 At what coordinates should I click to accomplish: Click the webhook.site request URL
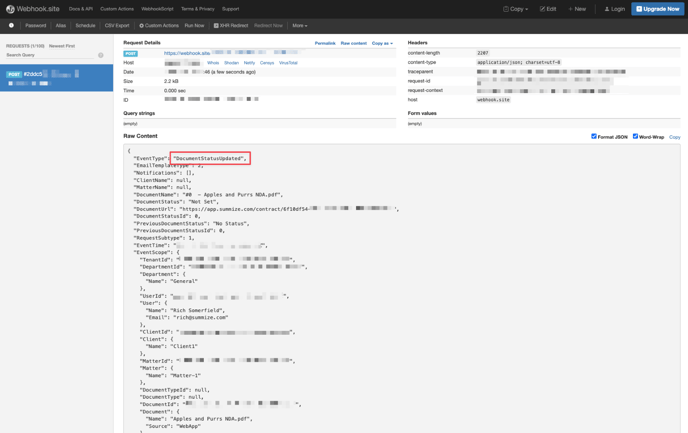pos(233,53)
